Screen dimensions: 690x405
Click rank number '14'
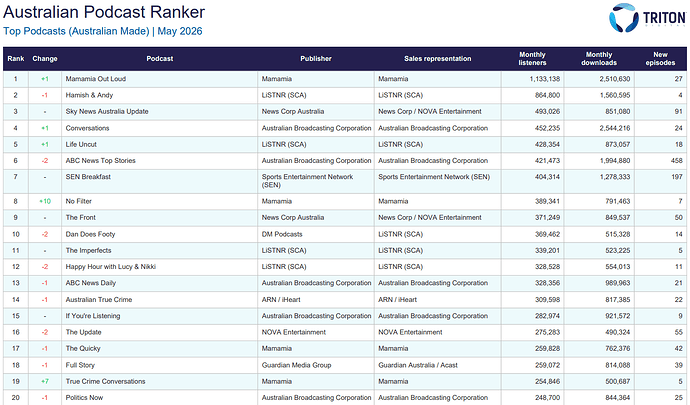16,300
